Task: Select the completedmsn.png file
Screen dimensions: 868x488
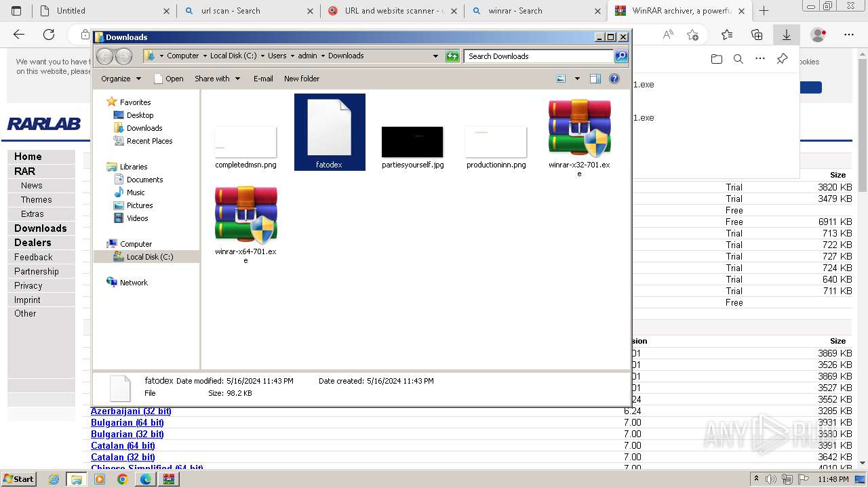Action: 245,147
